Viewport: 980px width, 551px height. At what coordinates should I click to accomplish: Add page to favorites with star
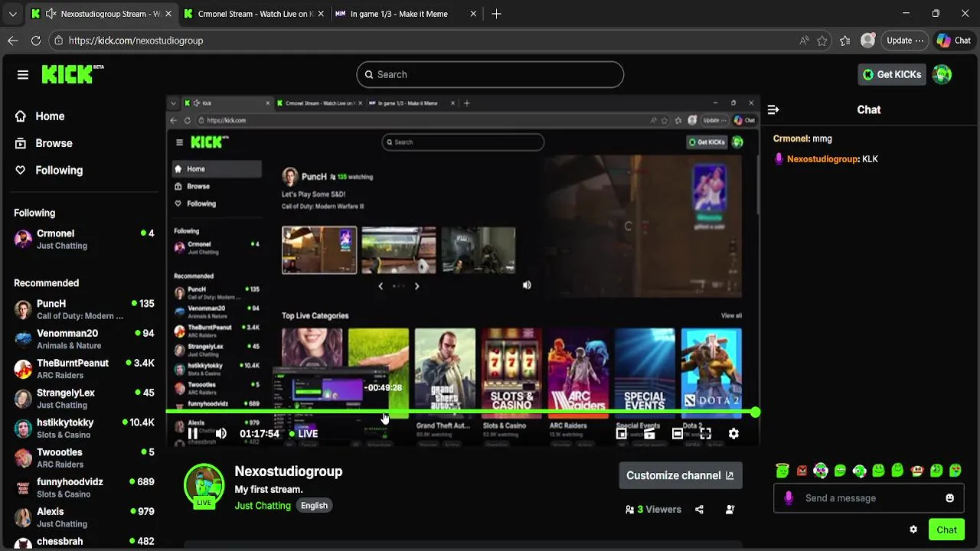822,41
